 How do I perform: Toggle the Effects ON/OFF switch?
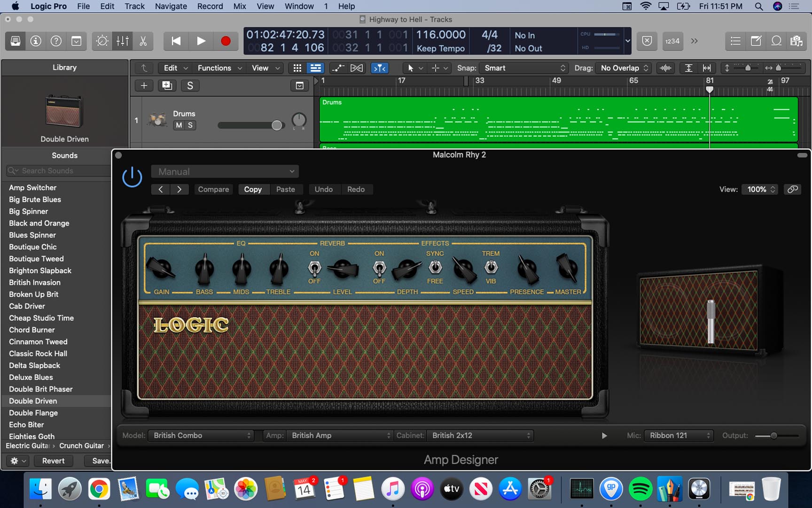pyautogui.click(x=379, y=268)
